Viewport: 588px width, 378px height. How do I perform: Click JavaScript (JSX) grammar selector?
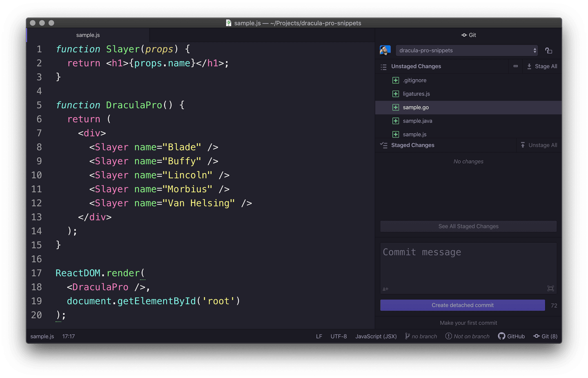tap(375, 336)
